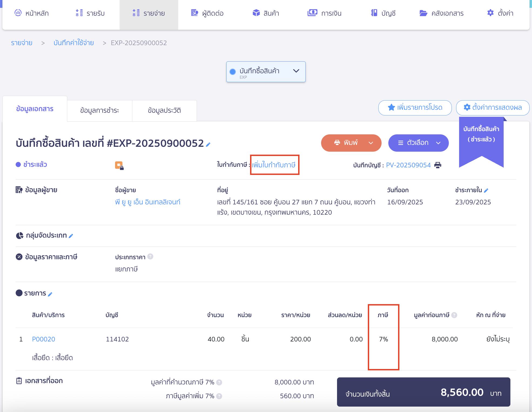Open breadcrumb item บันทึกค่าใช้จ่าย
532x412 pixels.
[74, 43]
